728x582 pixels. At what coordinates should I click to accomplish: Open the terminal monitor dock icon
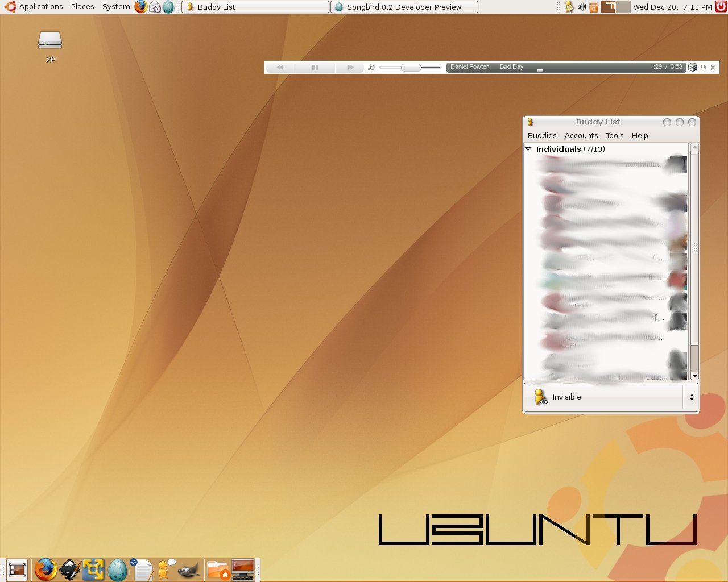243,569
